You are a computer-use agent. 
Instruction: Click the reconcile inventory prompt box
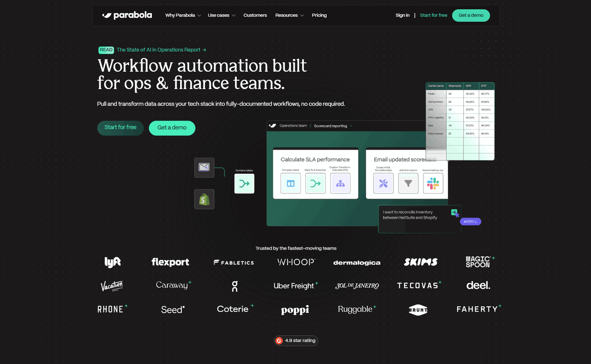(x=419, y=219)
